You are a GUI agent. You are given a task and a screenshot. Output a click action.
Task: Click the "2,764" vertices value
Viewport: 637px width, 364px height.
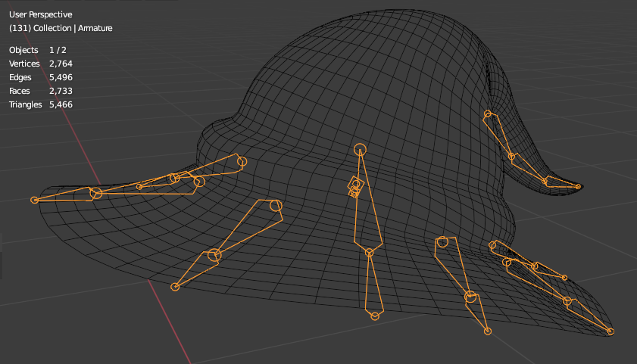(x=61, y=64)
